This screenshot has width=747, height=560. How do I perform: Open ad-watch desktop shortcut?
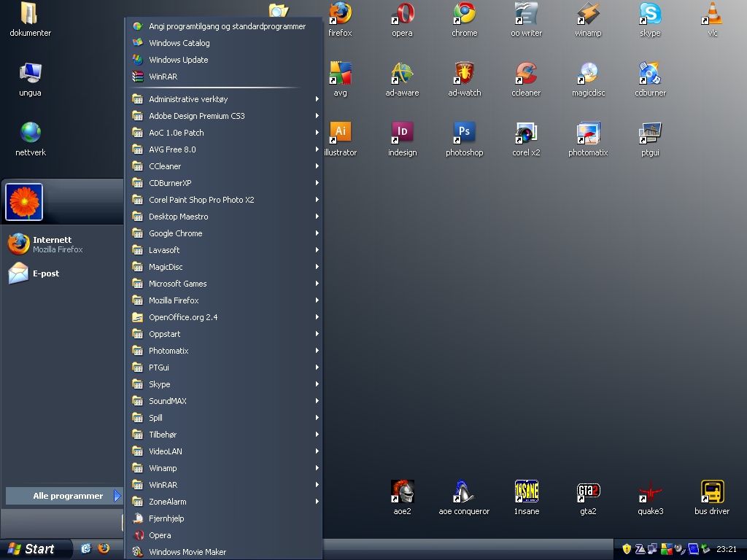tap(465, 79)
